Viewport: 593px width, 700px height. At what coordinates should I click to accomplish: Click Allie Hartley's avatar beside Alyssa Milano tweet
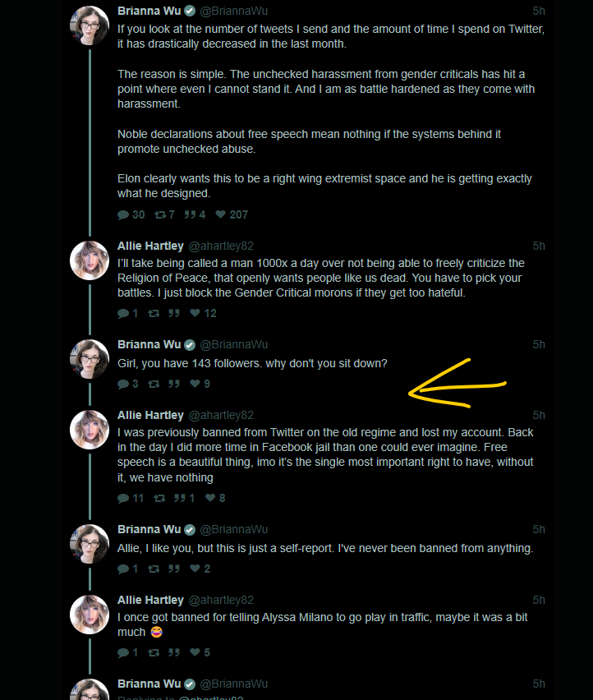90,615
